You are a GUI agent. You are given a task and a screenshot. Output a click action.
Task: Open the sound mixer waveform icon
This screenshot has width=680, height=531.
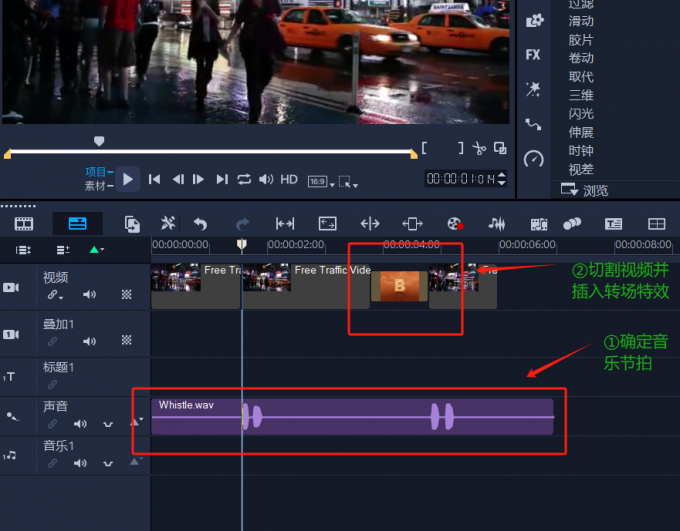pos(496,223)
